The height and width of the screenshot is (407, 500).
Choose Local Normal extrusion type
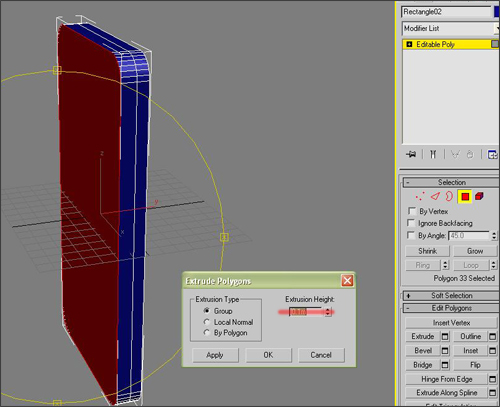click(207, 322)
